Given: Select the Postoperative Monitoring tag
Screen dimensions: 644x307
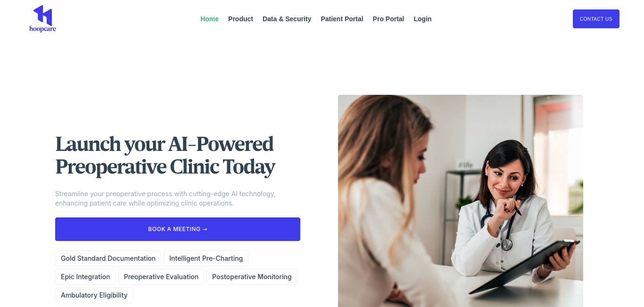Looking at the screenshot, I should [252, 277].
